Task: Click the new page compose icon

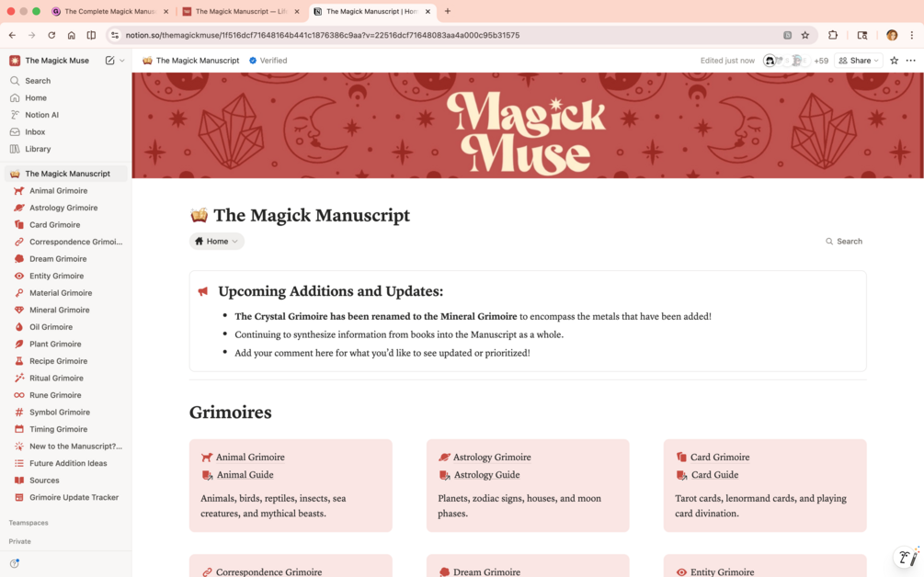Action: (x=109, y=60)
